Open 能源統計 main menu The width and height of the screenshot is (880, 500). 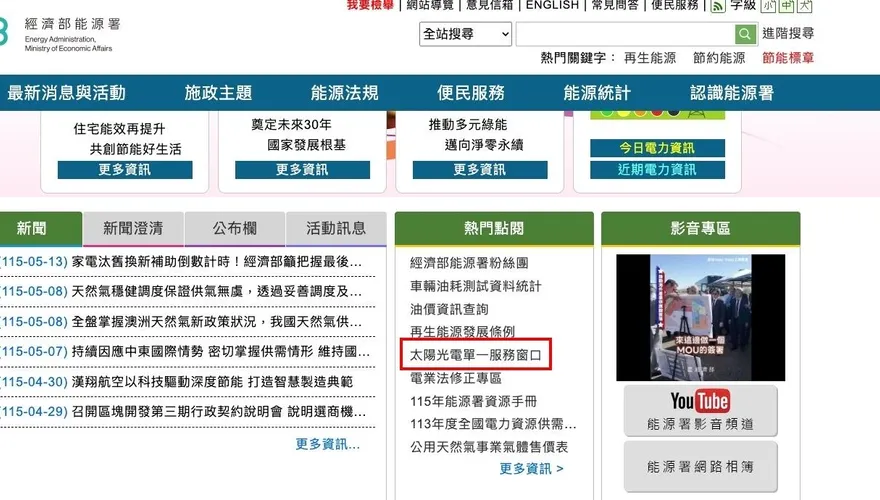[x=597, y=93]
